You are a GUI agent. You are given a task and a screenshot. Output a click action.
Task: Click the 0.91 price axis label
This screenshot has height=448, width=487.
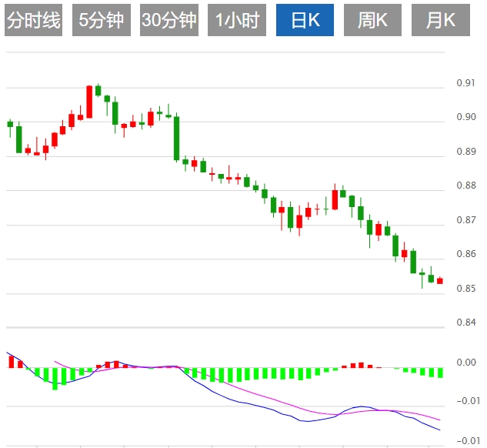coord(465,83)
